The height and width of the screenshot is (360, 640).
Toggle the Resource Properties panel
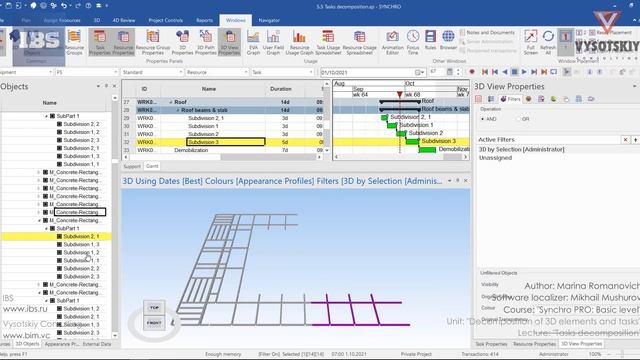point(123,42)
